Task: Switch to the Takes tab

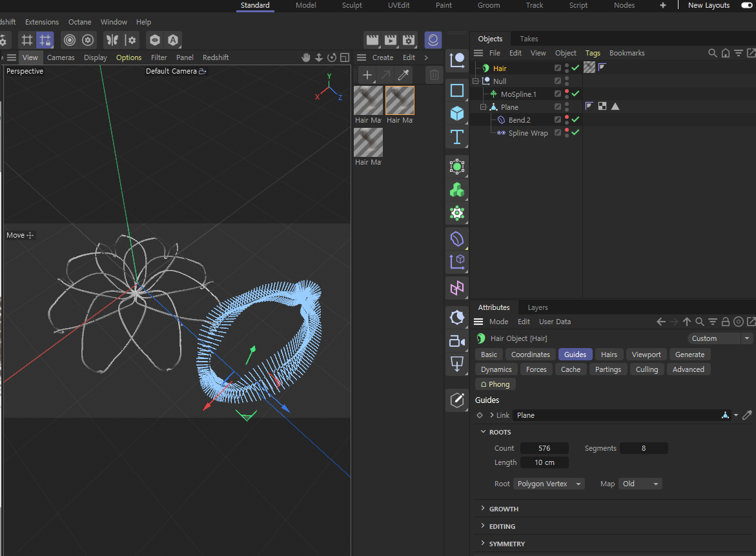Action: click(529, 39)
